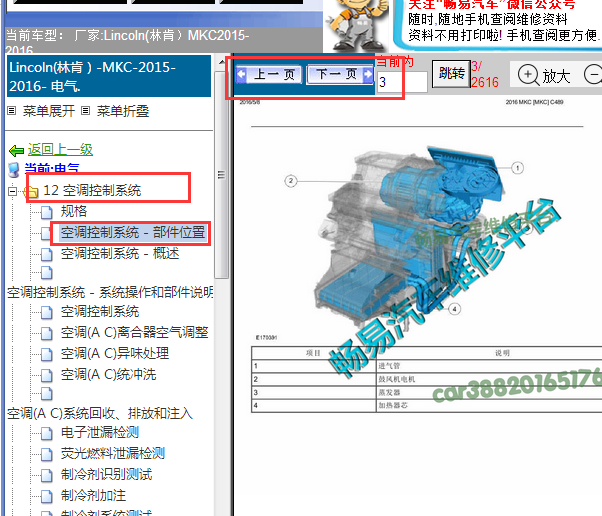Click the left tree vertical scrollbar thumb
602x516 pixels.
point(221,175)
